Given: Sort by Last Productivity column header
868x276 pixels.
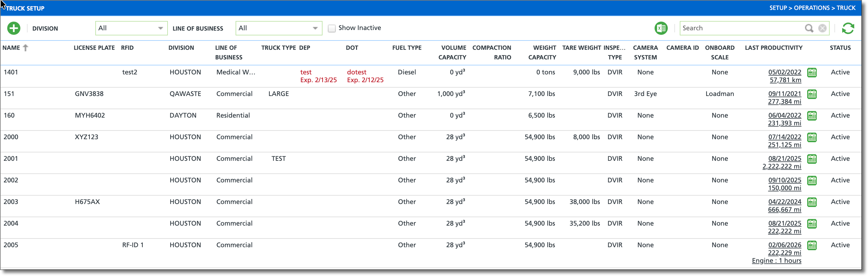Looking at the screenshot, I should click(x=773, y=48).
